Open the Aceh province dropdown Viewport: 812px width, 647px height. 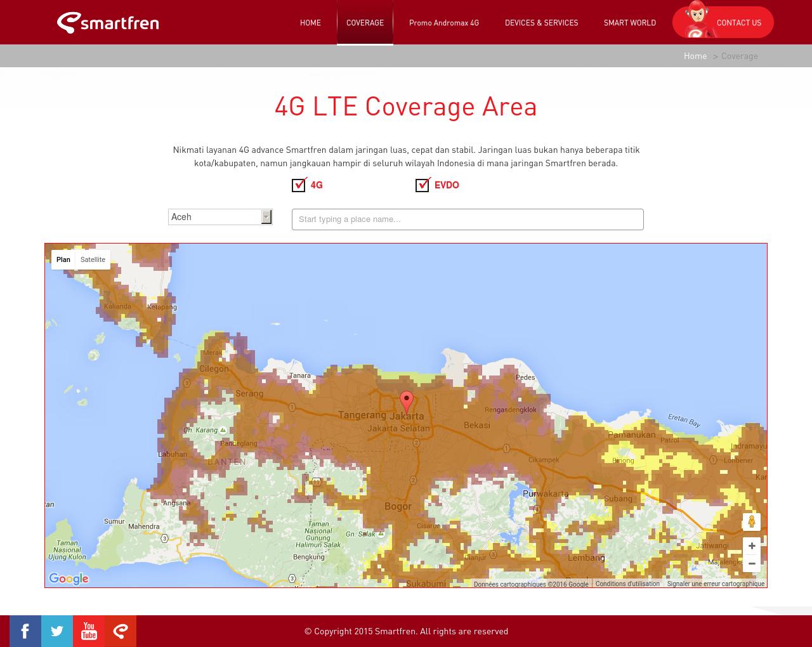(266, 216)
